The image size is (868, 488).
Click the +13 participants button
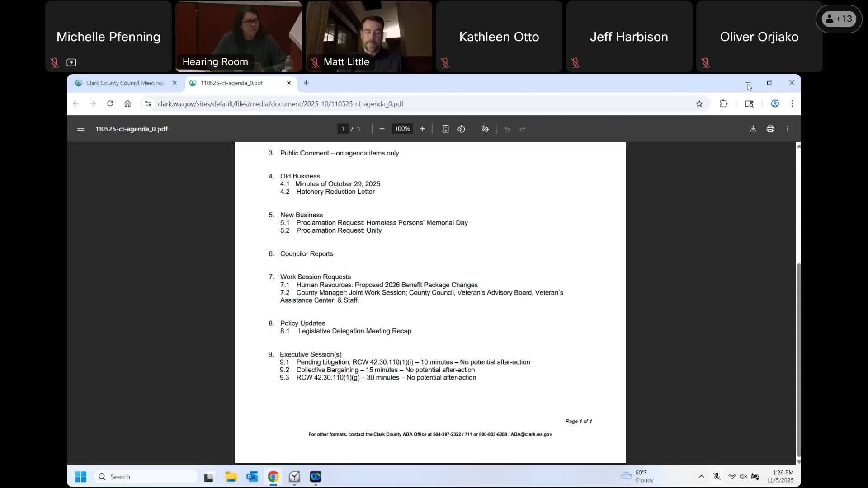[x=839, y=19]
